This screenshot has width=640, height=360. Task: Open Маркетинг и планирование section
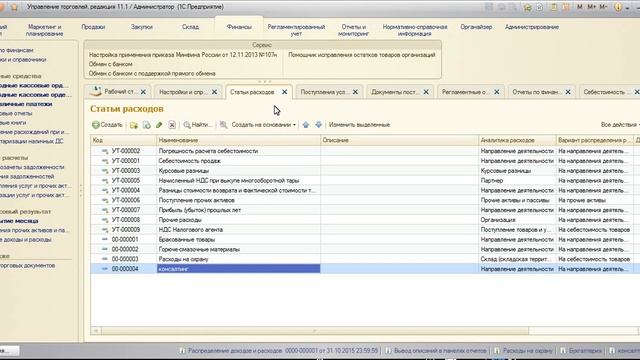[44, 30]
